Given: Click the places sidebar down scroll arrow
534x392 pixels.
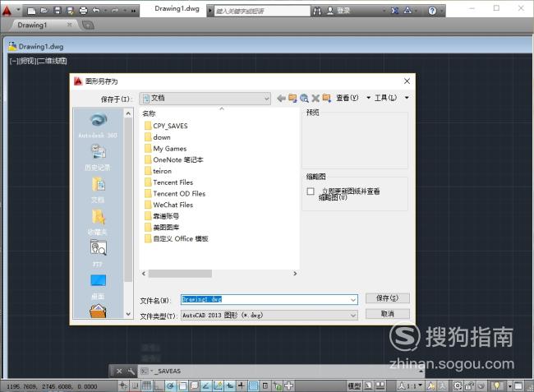Looking at the screenshot, I should tap(128, 314).
